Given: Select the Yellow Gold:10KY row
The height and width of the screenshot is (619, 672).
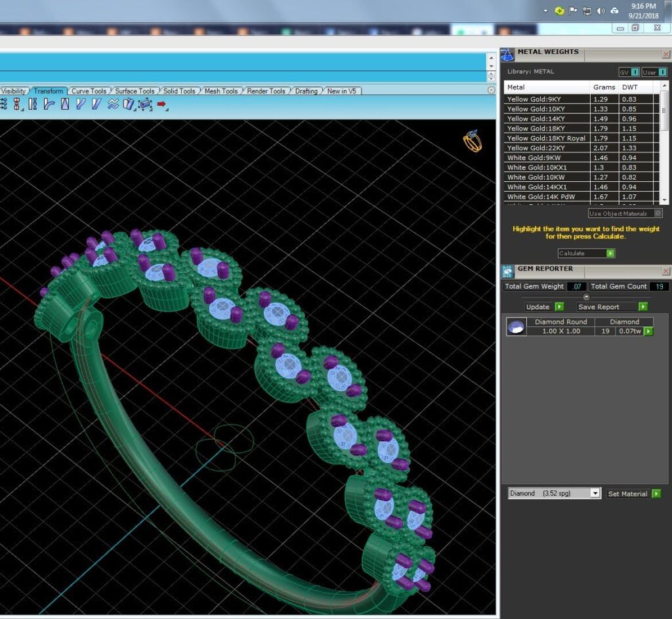Looking at the screenshot, I should 581,109.
